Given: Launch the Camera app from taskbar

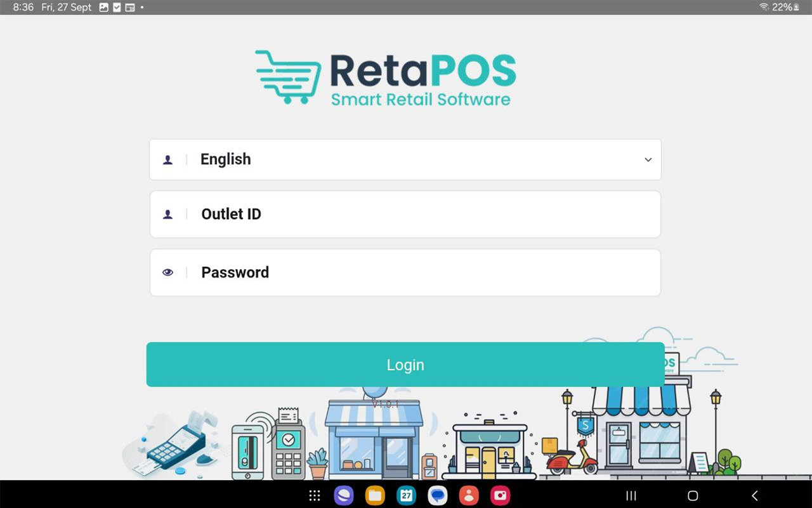Looking at the screenshot, I should click(500, 495).
